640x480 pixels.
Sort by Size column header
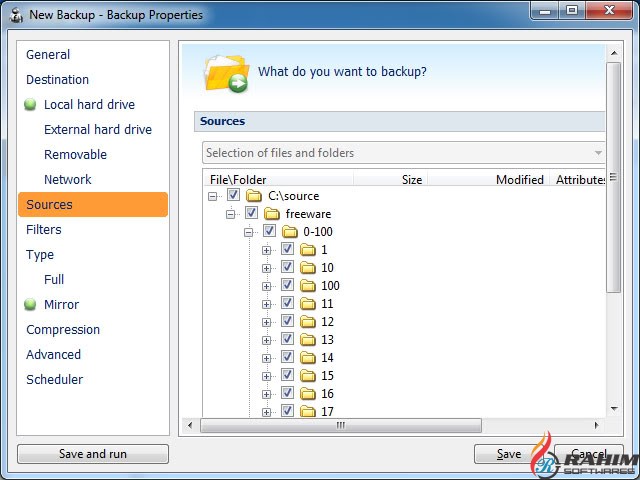(x=391, y=180)
